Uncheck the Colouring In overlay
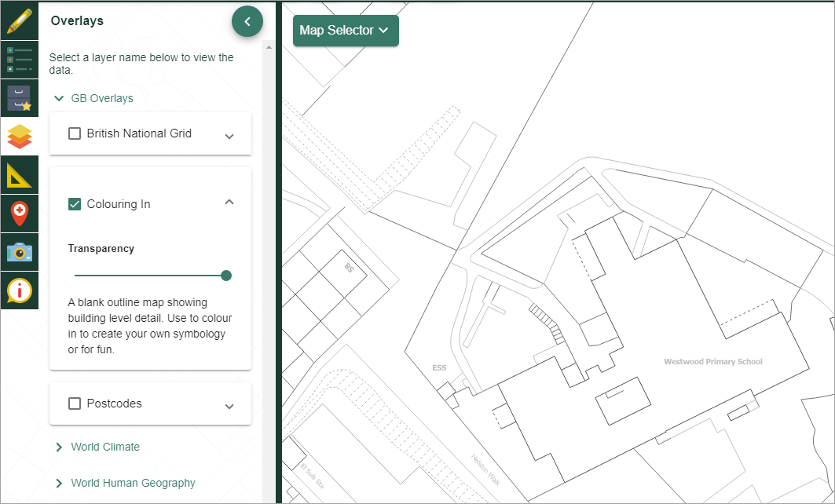Screen dimensions: 835x504 tap(75, 204)
